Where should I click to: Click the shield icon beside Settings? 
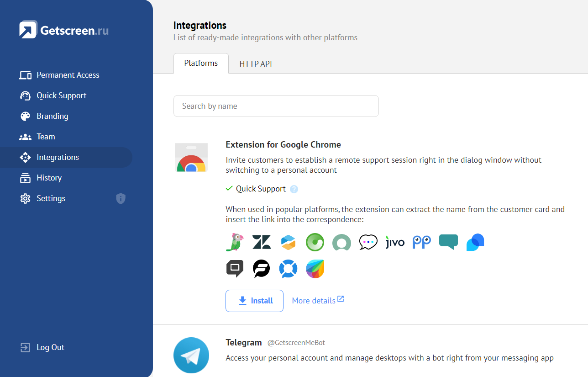coord(121,198)
